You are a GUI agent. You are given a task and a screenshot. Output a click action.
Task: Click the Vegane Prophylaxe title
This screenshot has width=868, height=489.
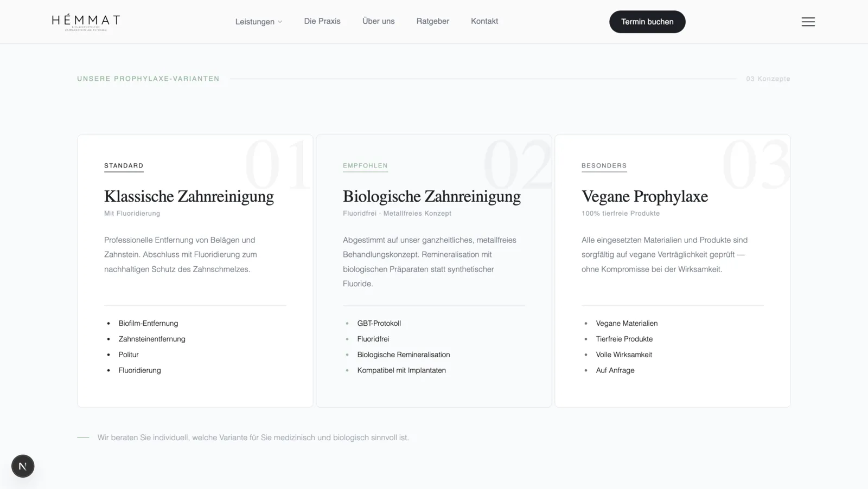coord(644,196)
